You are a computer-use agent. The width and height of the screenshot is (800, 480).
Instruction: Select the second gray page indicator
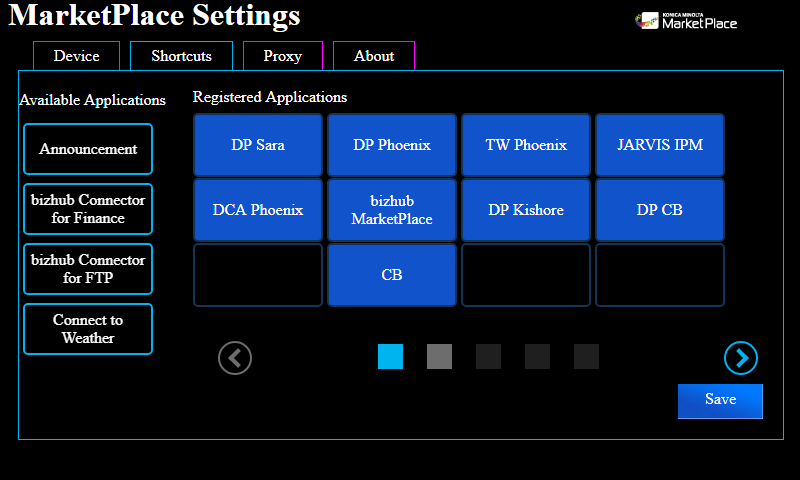pyautogui.click(x=439, y=357)
